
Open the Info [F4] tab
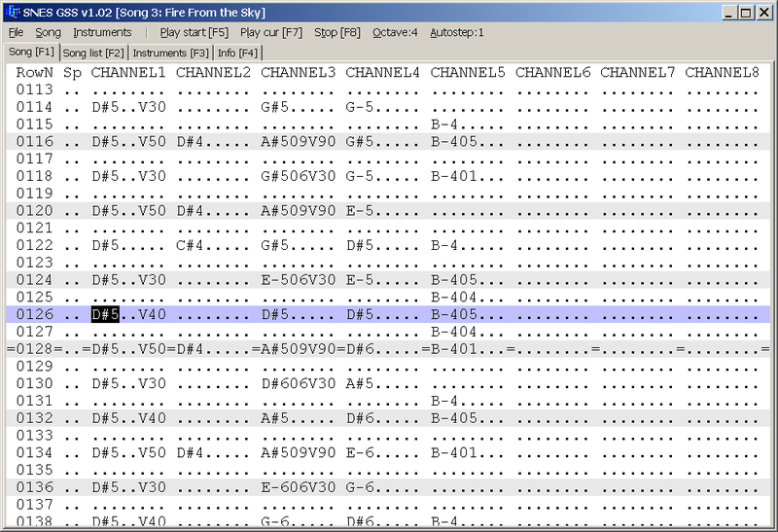[x=237, y=53]
